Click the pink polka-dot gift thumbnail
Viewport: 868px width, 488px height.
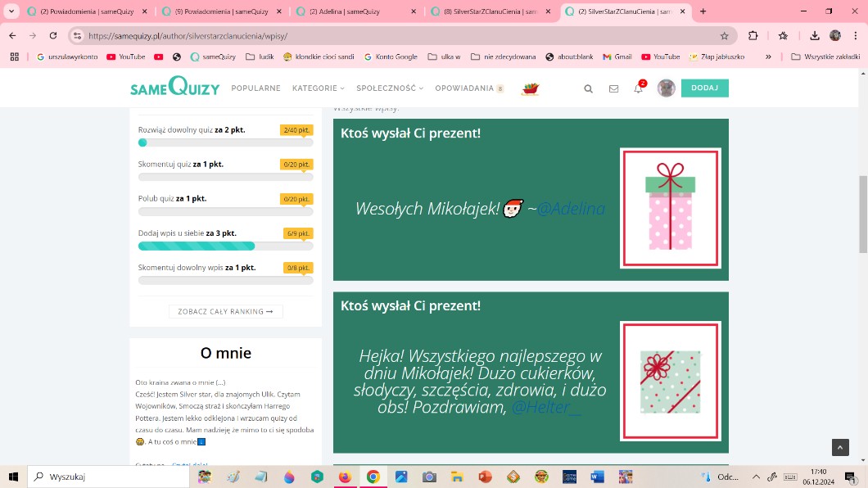[670, 208]
